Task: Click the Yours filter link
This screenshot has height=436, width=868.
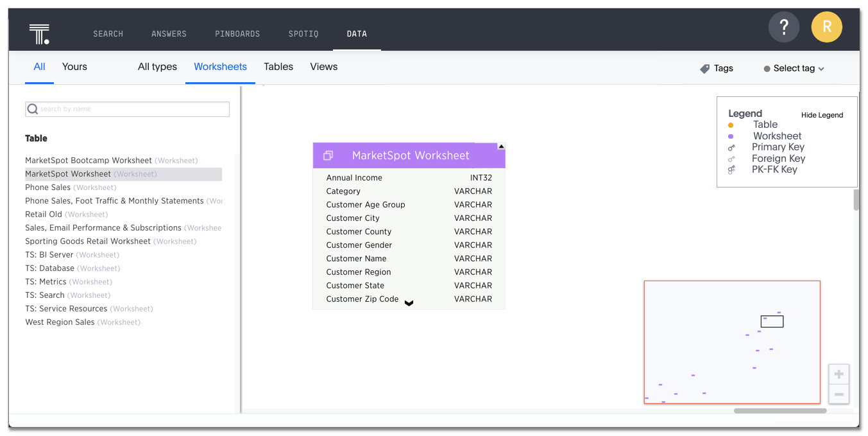Action: click(74, 66)
